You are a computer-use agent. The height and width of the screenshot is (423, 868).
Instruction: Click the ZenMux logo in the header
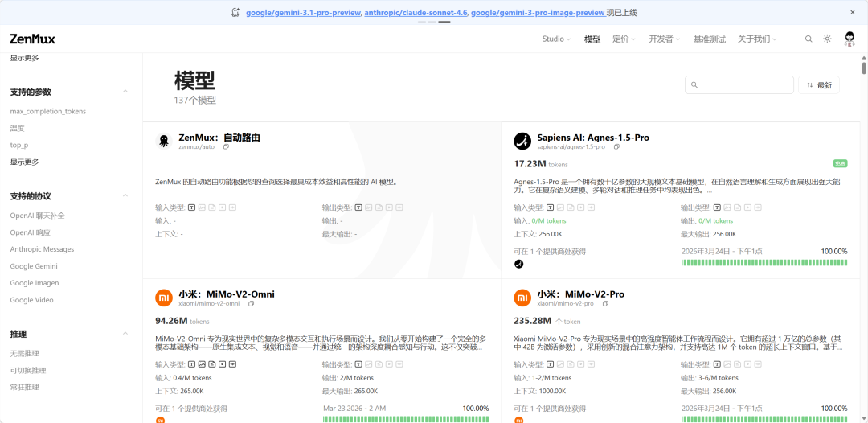[33, 39]
